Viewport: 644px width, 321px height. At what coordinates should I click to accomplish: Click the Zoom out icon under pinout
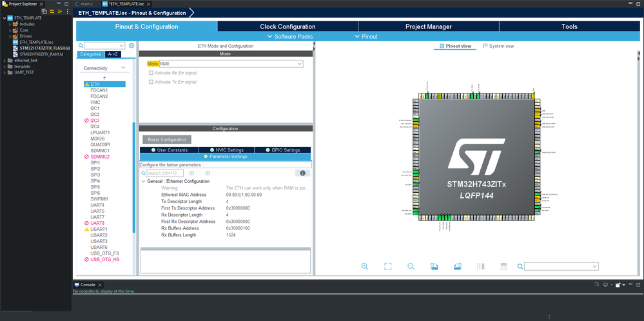pos(411,266)
